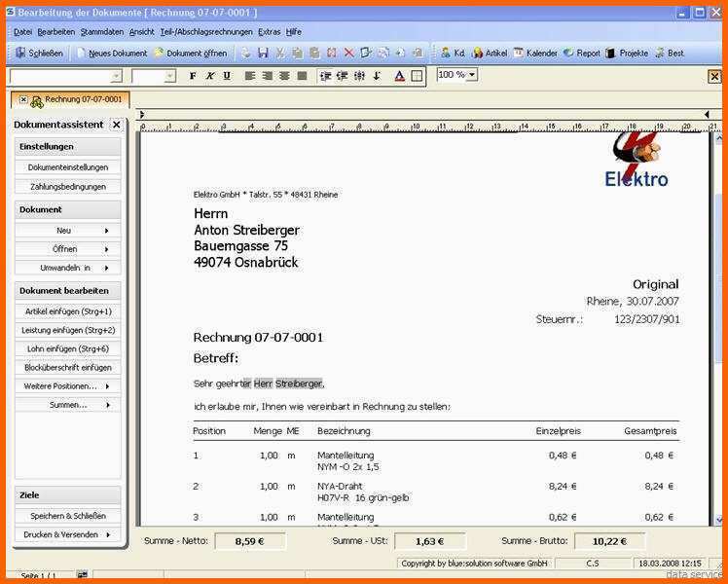Click 'NYA-Draht' in position 2
Viewport: 728px width, 584px height.
pos(340,486)
